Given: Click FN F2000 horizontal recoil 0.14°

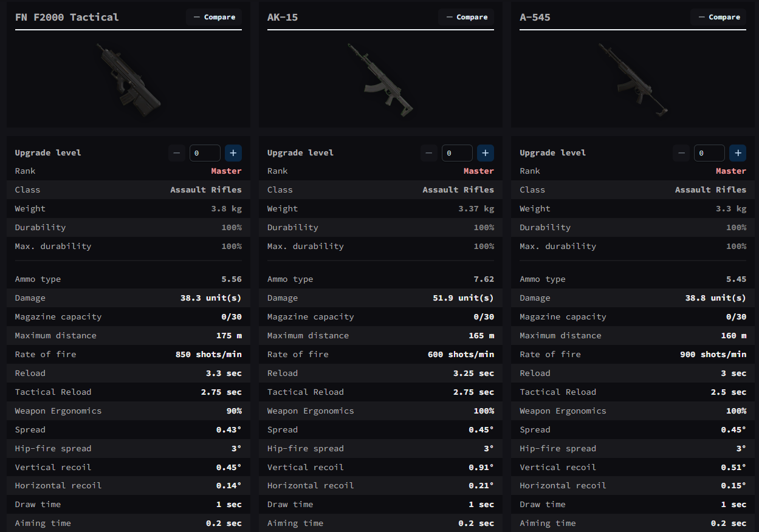Looking at the screenshot, I should click(x=229, y=486).
